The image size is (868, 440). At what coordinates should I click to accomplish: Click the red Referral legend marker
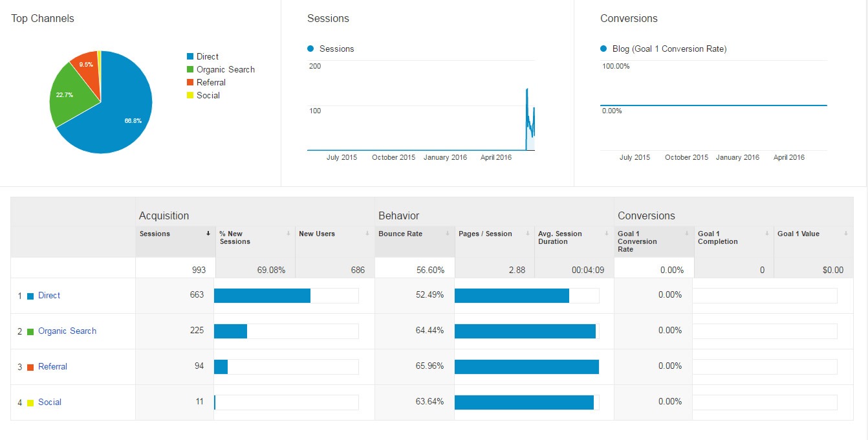pyautogui.click(x=190, y=82)
